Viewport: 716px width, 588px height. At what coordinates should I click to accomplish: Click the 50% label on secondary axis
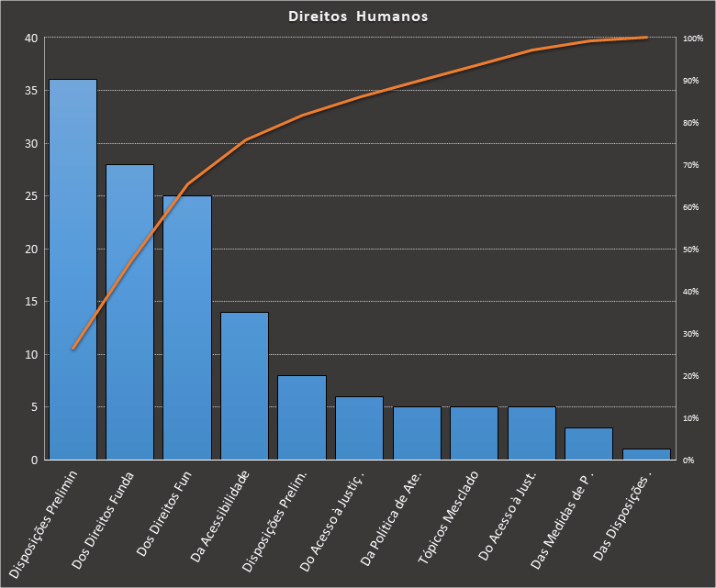click(692, 250)
